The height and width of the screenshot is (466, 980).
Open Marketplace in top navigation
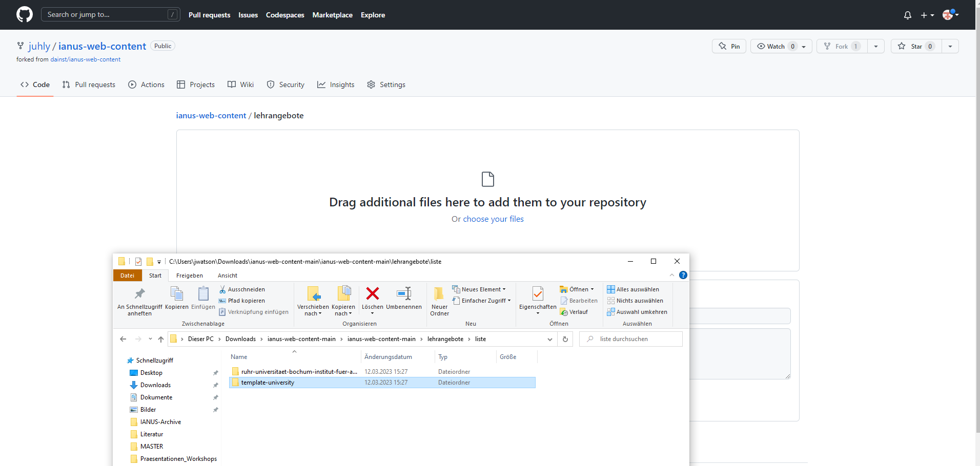click(x=333, y=15)
